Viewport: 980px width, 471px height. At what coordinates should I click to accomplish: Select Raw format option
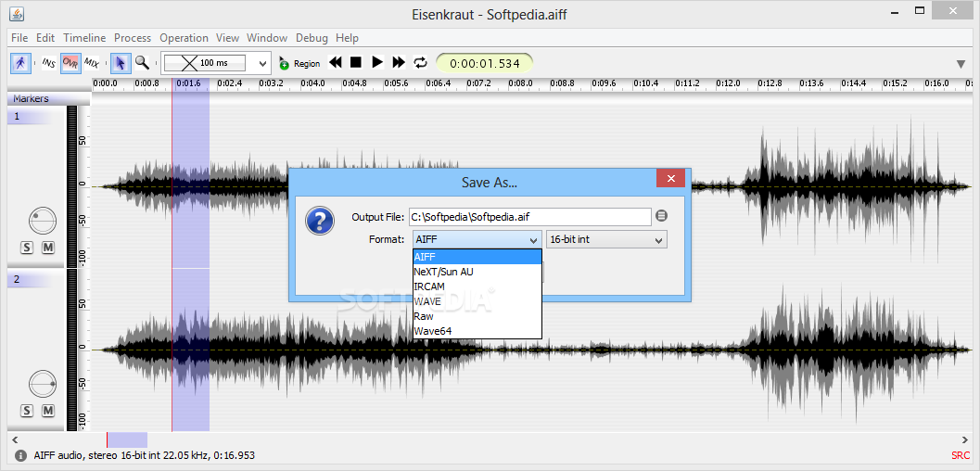(x=477, y=316)
